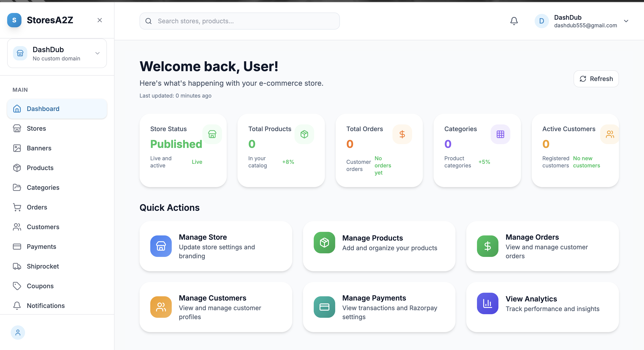644x350 pixels.
Task: Open the Products section via box icon
Action: click(17, 168)
